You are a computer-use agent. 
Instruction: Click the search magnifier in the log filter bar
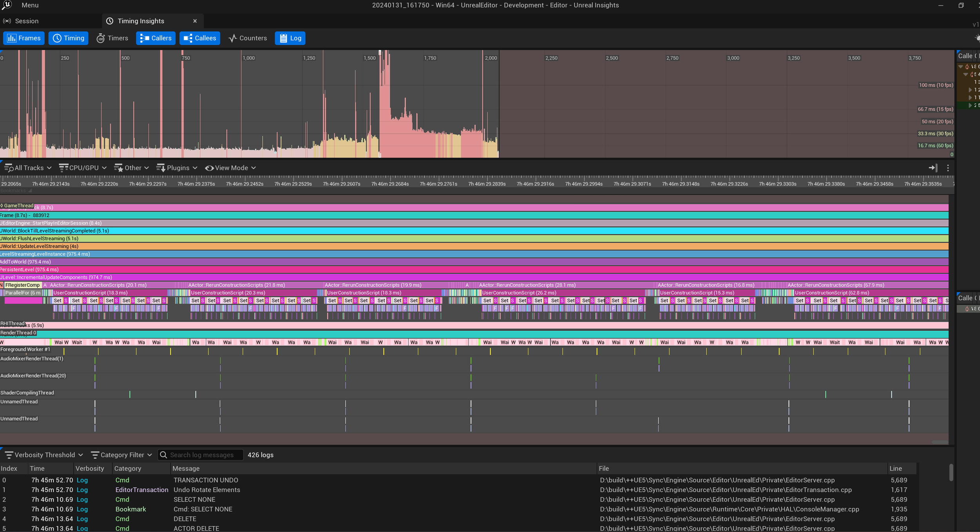pos(163,455)
